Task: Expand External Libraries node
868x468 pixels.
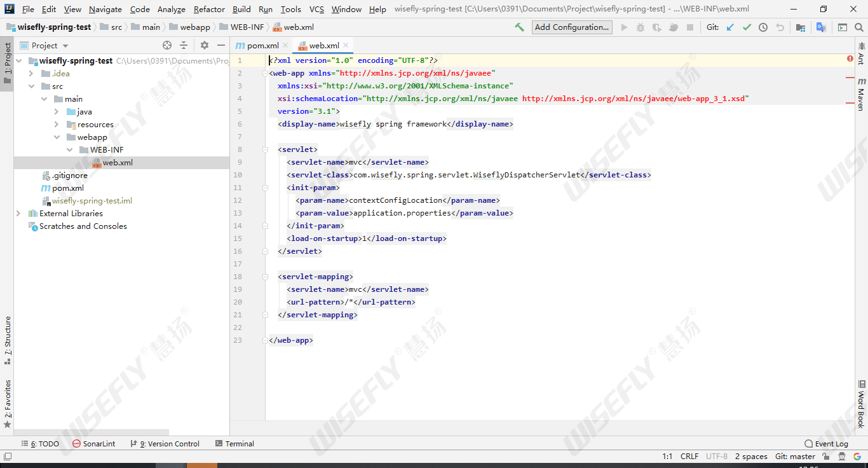Action: coord(18,214)
